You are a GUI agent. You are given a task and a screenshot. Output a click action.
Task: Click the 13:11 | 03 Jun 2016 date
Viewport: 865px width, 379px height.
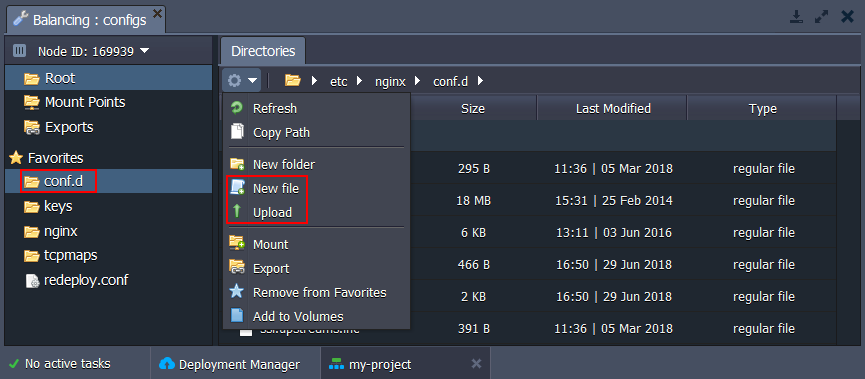613,233
